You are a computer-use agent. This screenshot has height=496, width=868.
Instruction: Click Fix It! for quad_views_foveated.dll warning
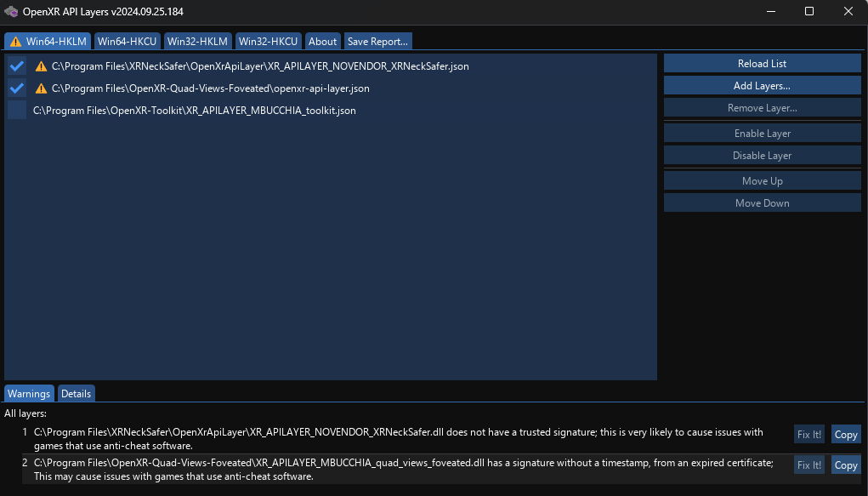(809, 465)
